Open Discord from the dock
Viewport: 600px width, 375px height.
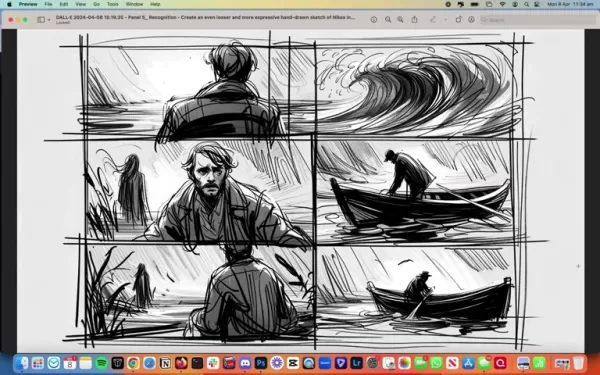[x=245, y=363]
